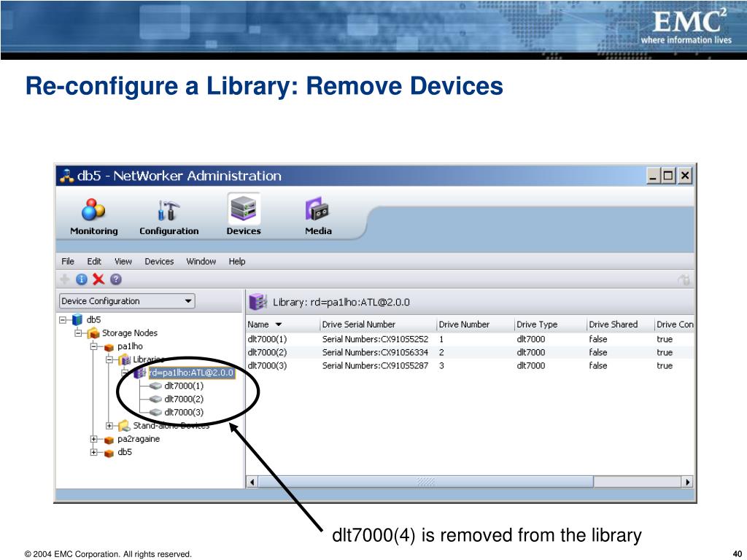Image resolution: width=747 pixels, height=560 pixels.
Task: Click the pa2ragaine node icon
Action: point(109,440)
